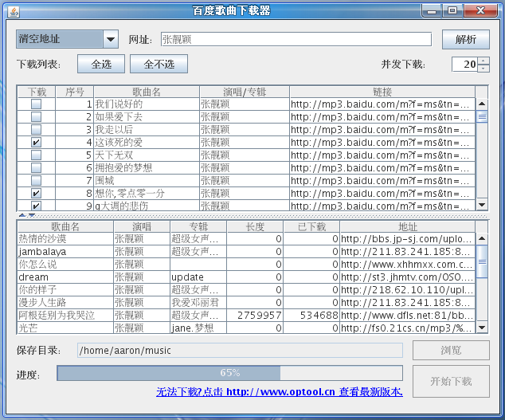The height and width of the screenshot is (420, 505).
Task: Click the disabled 浏览 browse button
Action: click(x=451, y=351)
